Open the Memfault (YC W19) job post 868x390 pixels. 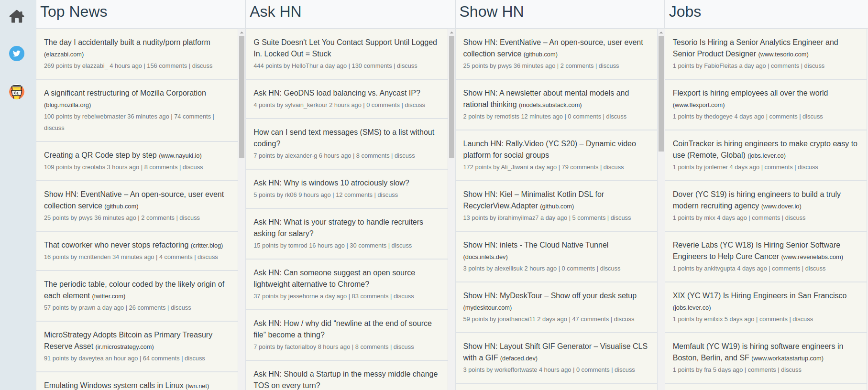[758, 352]
